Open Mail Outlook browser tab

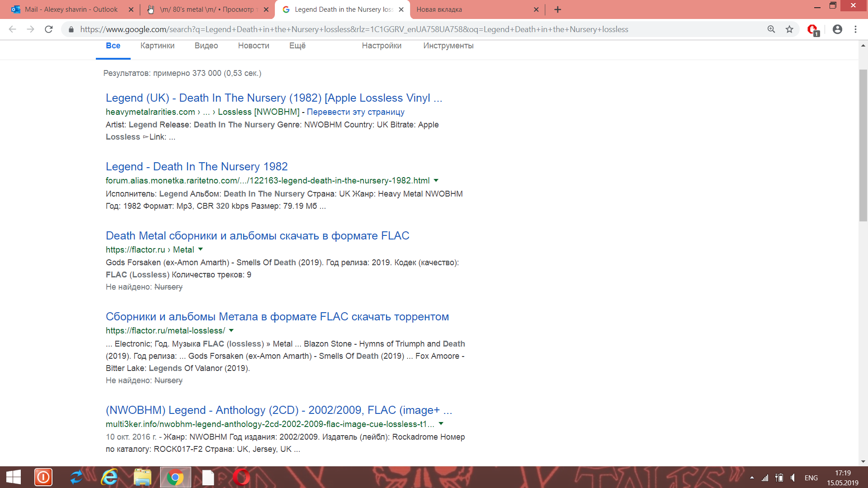(x=71, y=9)
